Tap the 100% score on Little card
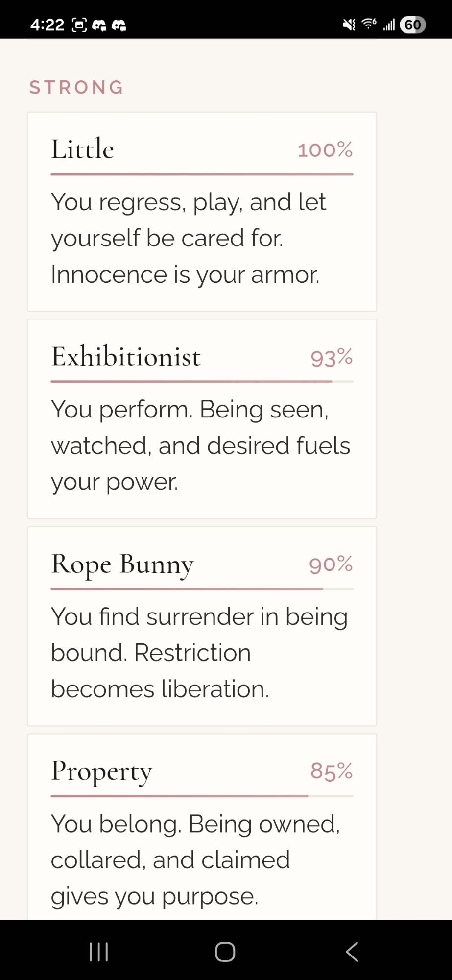Image resolution: width=452 pixels, height=980 pixels. pyautogui.click(x=325, y=150)
